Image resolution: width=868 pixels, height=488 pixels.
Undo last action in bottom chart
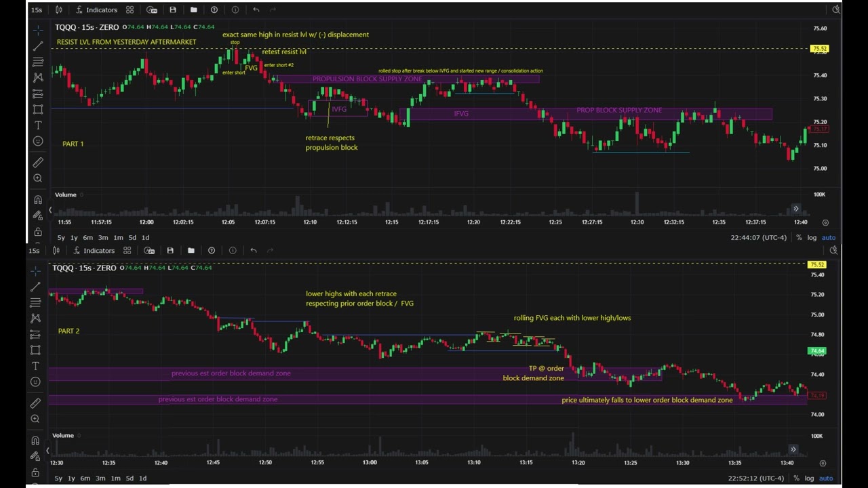[x=254, y=251]
